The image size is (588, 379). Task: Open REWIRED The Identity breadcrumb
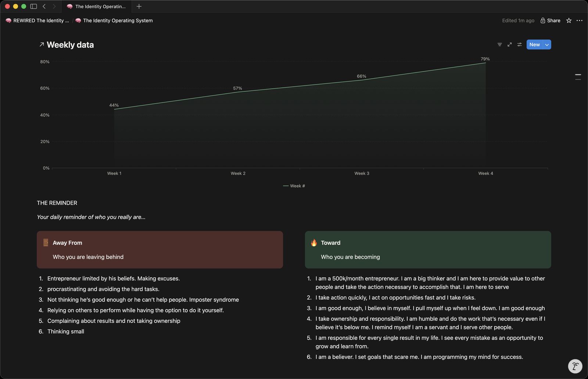click(37, 21)
